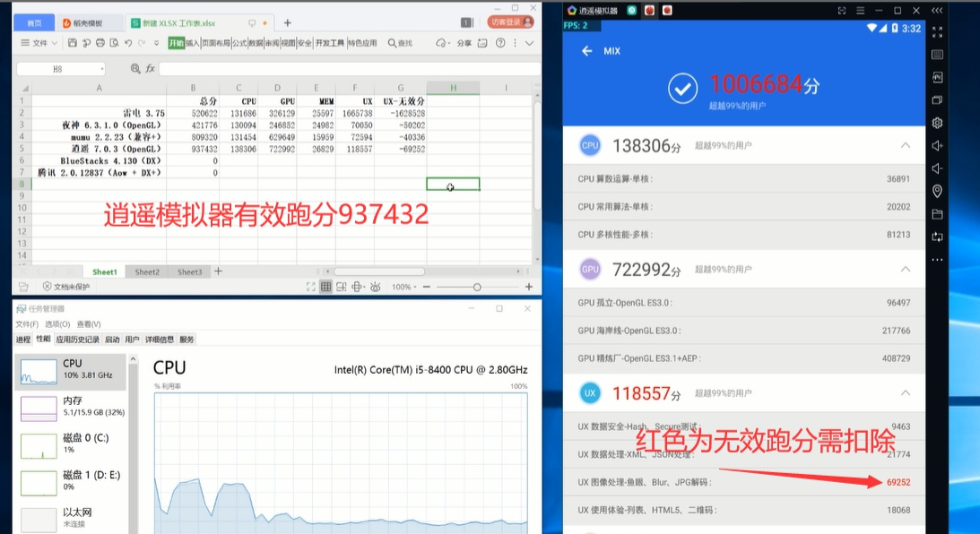Open the 100% zoom level dropdown
The image size is (980, 534).
pos(404,288)
